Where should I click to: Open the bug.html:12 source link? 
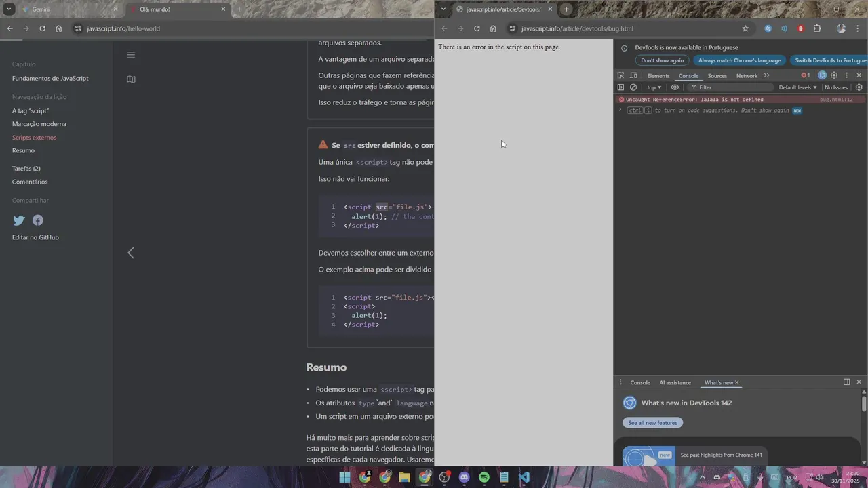coord(836,100)
